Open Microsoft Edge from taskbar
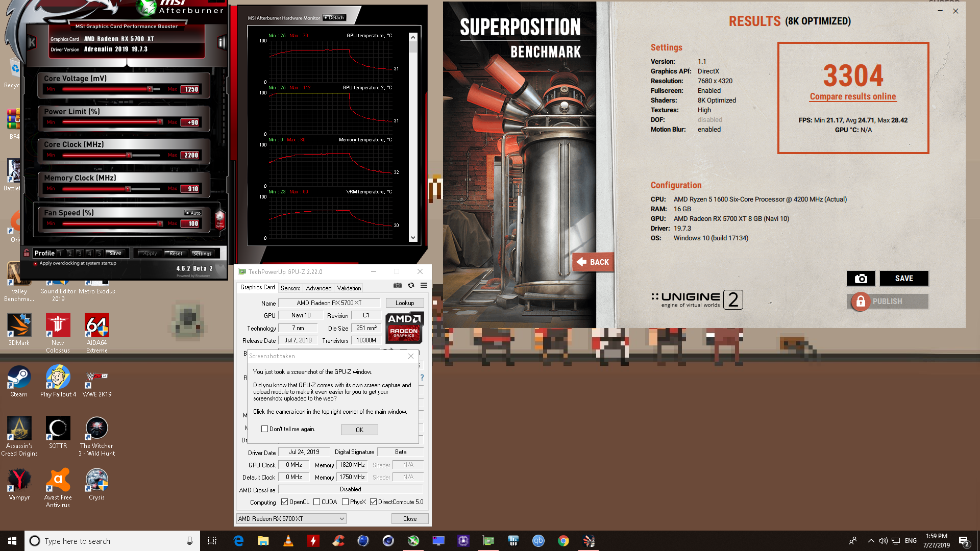Image resolution: width=980 pixels, height=551 pixels. [238, 541]
